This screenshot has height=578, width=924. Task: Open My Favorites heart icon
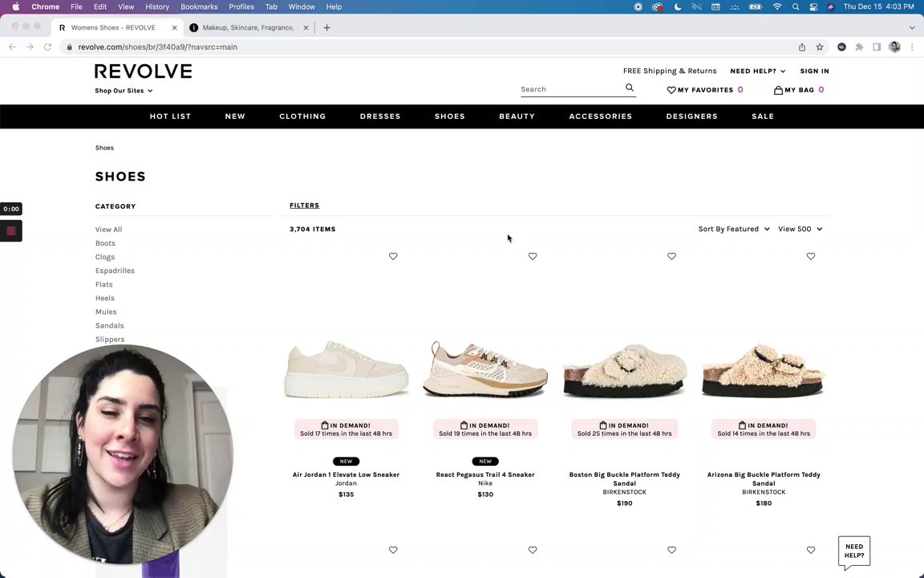pyautogui.click(x=671, y=90)
